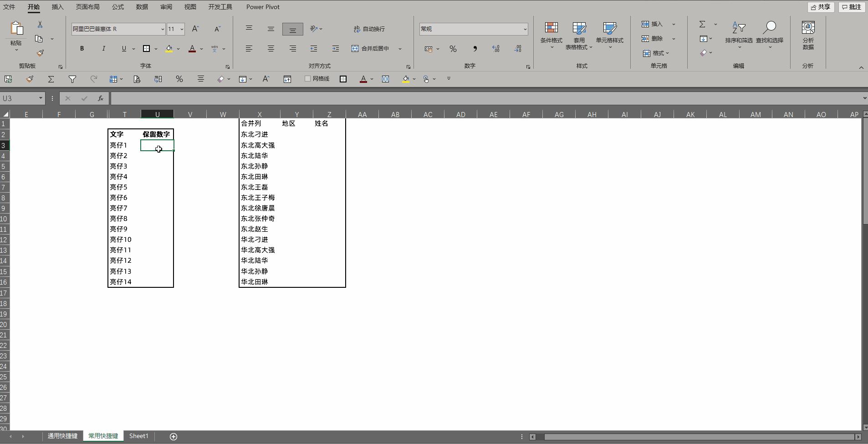Click the decrease decimal icon
Viewport: 868px width, 444px height.
pos(518,49)
